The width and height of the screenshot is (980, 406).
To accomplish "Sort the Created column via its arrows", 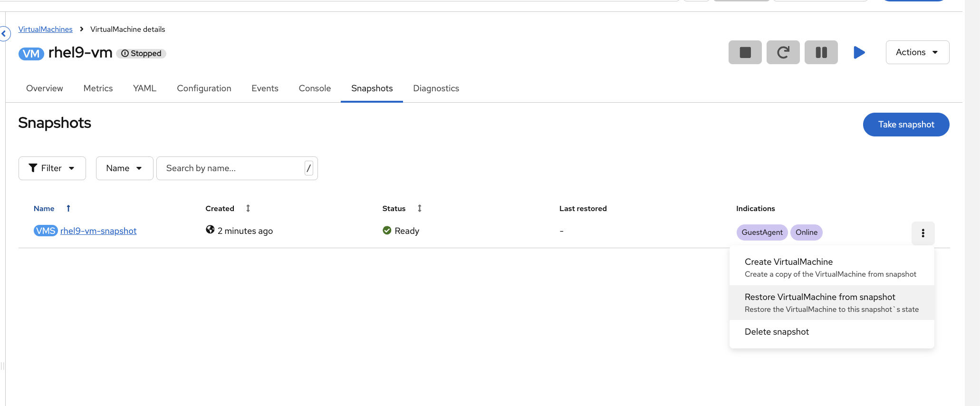I will click(248, 208).
